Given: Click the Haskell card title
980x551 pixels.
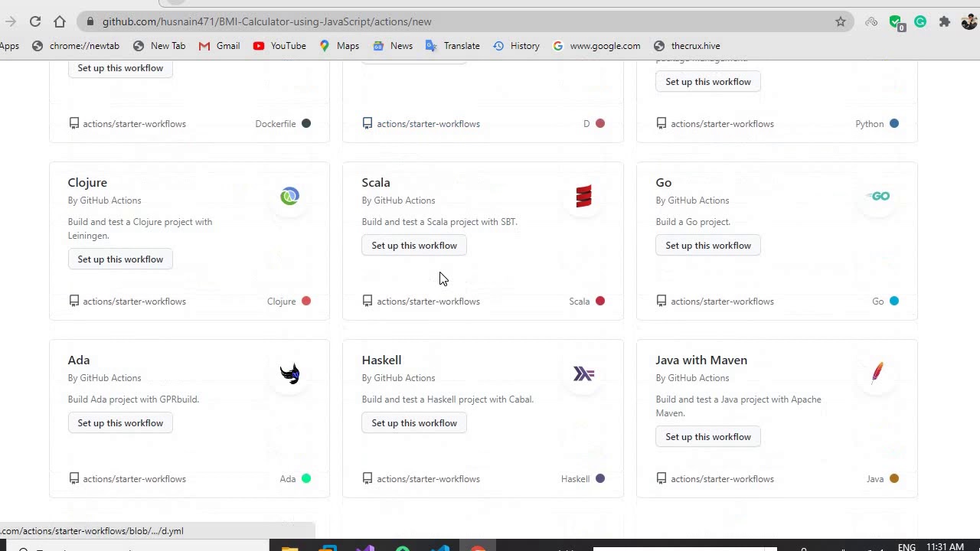Looking at the screenshot, I should [381, 360].
